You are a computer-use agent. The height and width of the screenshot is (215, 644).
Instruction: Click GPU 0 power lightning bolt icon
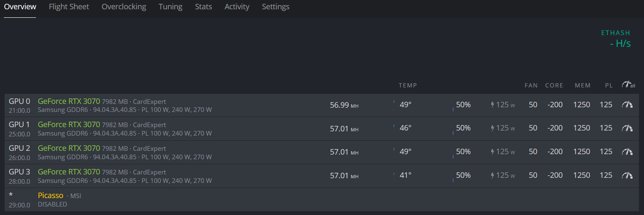click(493, 105)
